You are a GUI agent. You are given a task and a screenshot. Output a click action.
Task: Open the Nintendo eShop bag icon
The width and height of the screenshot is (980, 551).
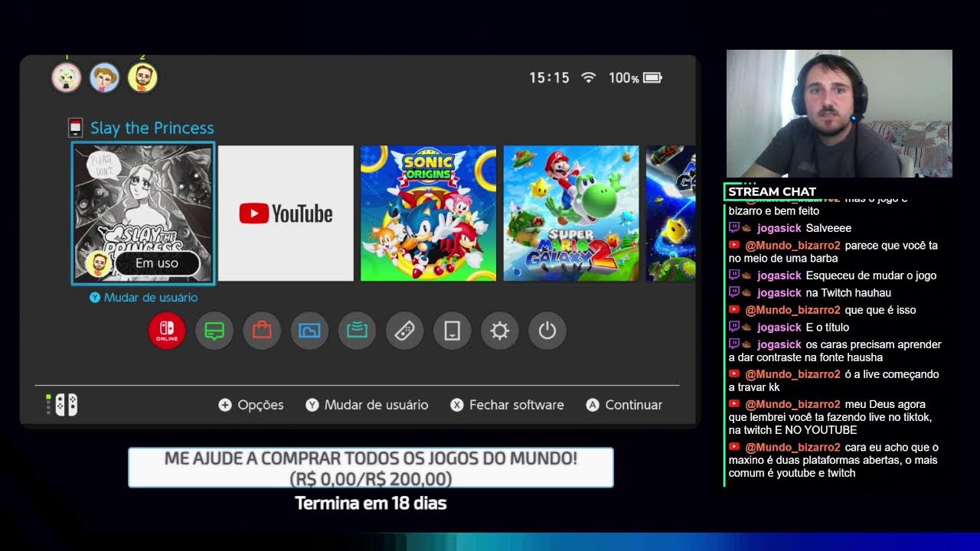[x=262, y=331]
